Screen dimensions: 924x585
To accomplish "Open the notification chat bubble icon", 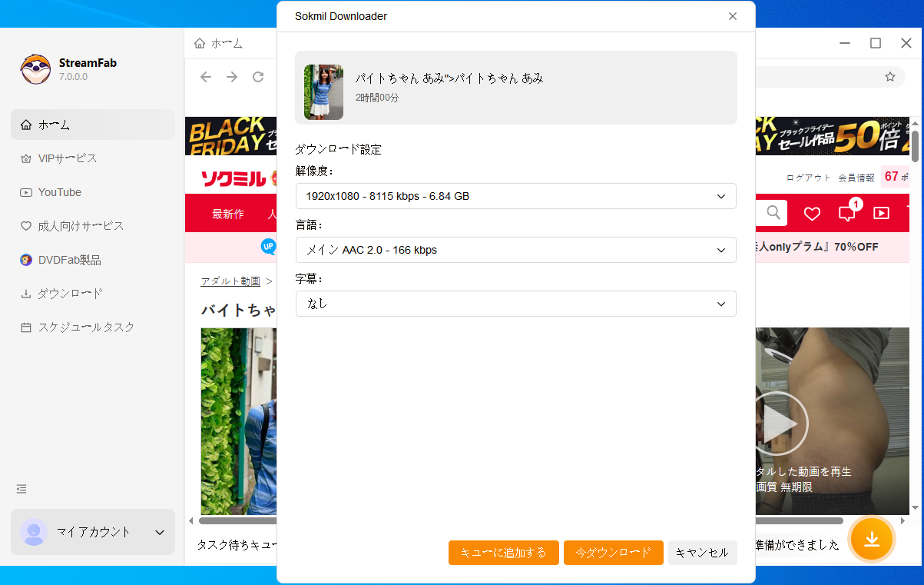I will coord(846,214).
